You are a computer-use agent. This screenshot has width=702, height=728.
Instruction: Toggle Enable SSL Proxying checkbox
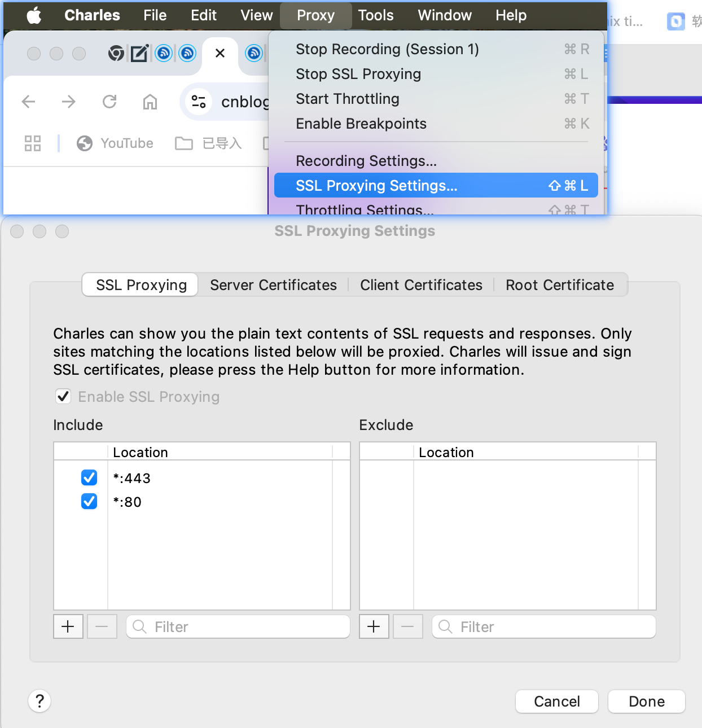(x=63, y=396)
